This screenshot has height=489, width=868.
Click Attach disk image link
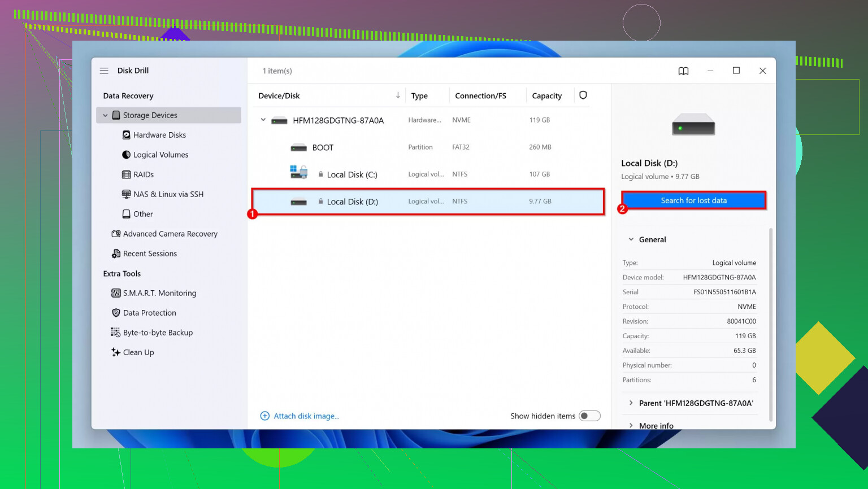point(306,416)
